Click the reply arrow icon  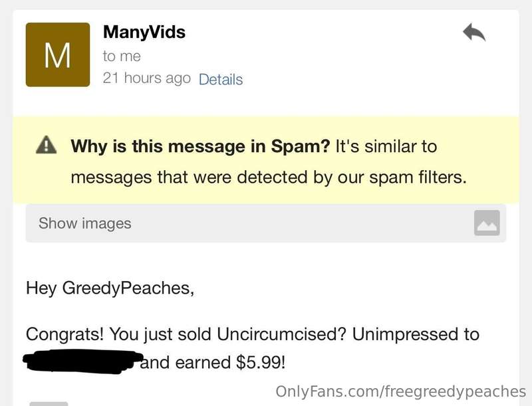tap(474, 32)
